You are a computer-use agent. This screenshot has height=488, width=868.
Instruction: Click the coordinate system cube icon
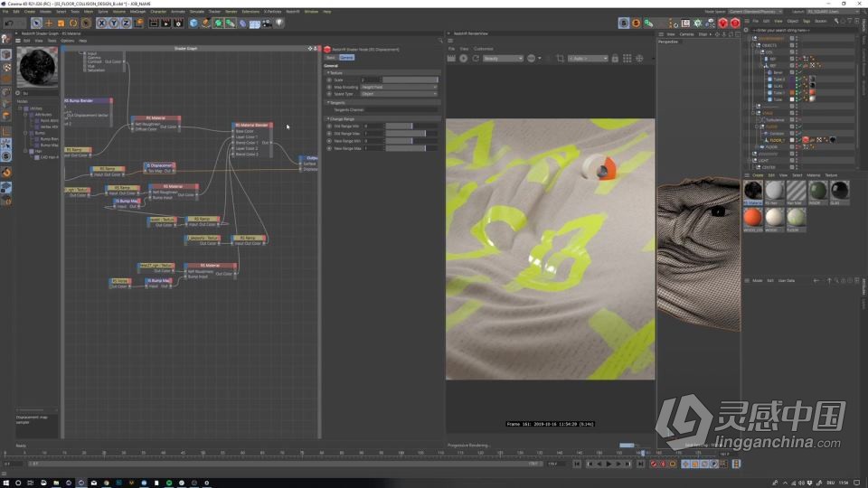pos(138,23)
